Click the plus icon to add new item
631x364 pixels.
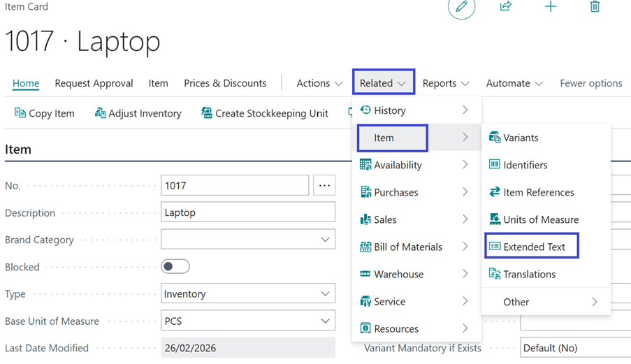(x=551, y=6)
